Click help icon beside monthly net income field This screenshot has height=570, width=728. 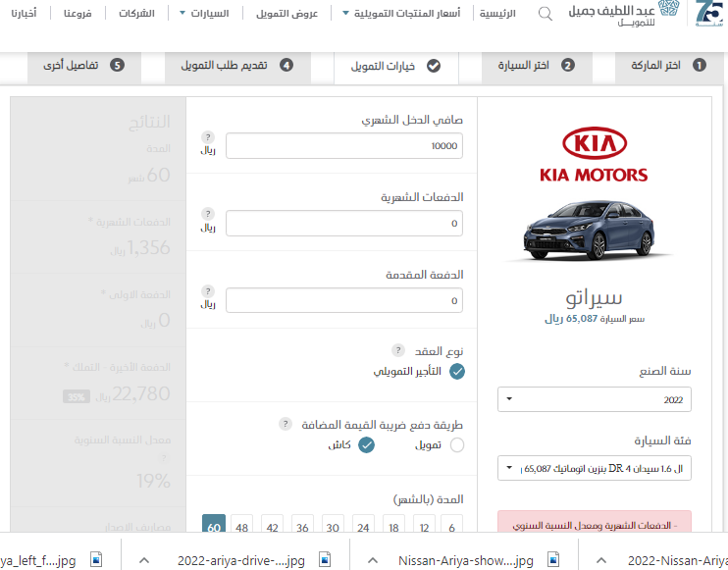(x=208, y=137)
